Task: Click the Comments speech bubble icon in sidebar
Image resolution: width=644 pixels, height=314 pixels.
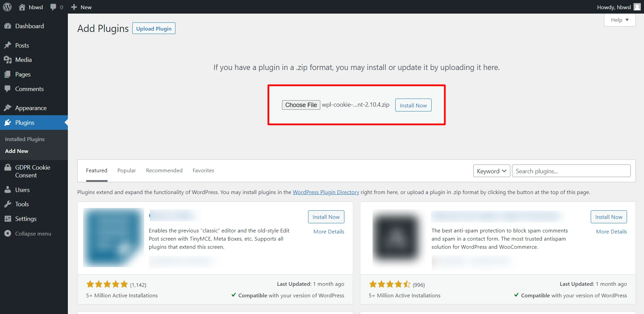Action: coord(8,89)
